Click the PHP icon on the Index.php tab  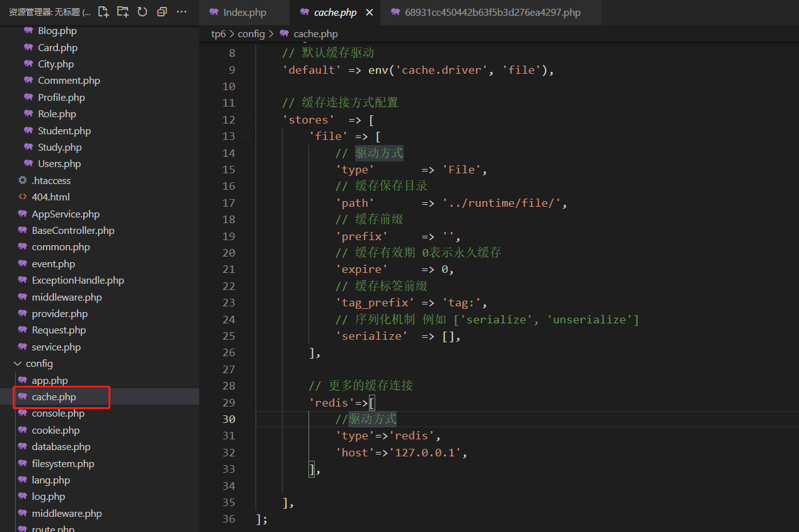coord(214,13)
